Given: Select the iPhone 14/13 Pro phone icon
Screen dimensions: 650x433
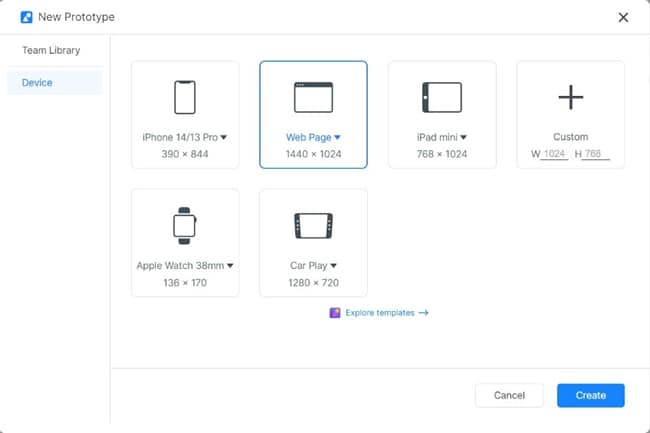Looking at the screenshot, I should (185, 97).
